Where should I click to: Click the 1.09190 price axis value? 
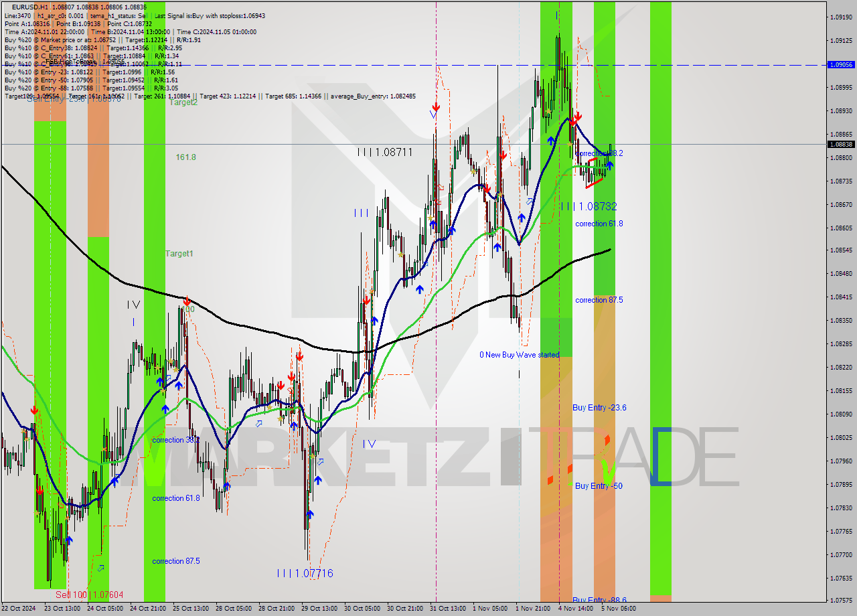point(841,17)
